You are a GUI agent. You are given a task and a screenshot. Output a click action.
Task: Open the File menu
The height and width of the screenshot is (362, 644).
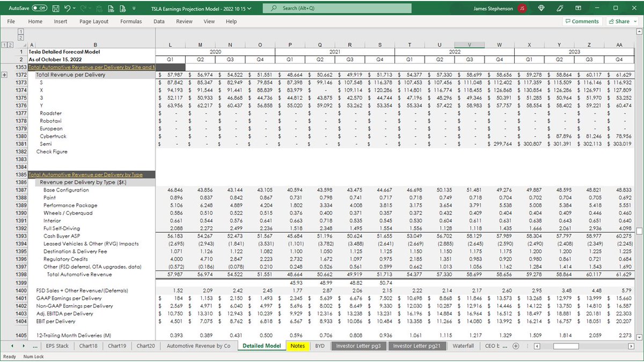click(x=11, y=21)
